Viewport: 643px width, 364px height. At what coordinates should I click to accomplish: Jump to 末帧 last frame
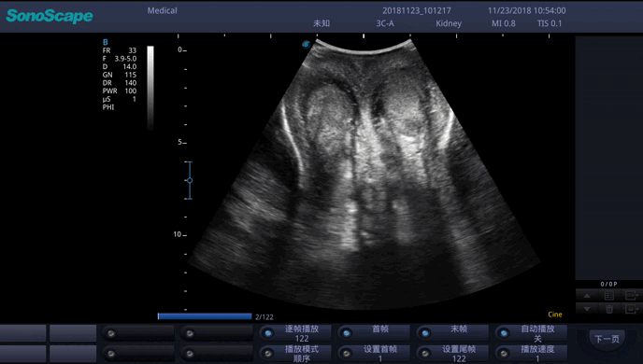click(x=452, y=333)
